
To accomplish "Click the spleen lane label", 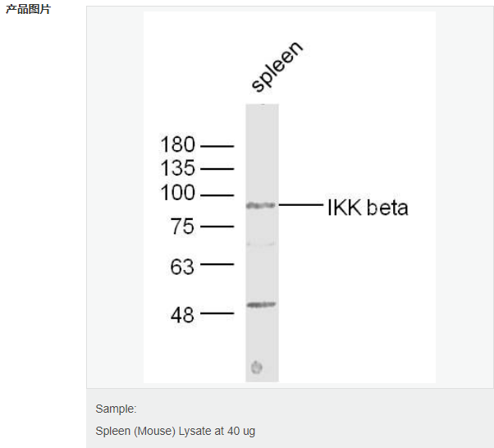I will click(x=277, y=66).
